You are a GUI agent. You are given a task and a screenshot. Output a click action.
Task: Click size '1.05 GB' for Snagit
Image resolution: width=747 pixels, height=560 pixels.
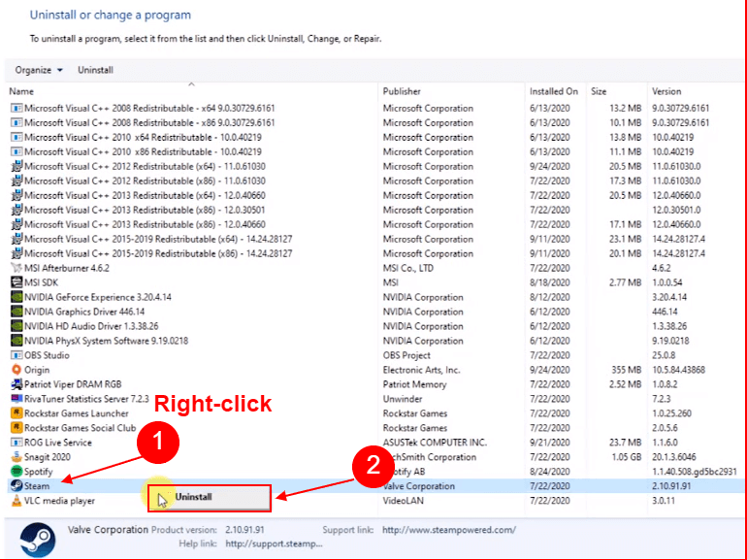pos(626,457)
